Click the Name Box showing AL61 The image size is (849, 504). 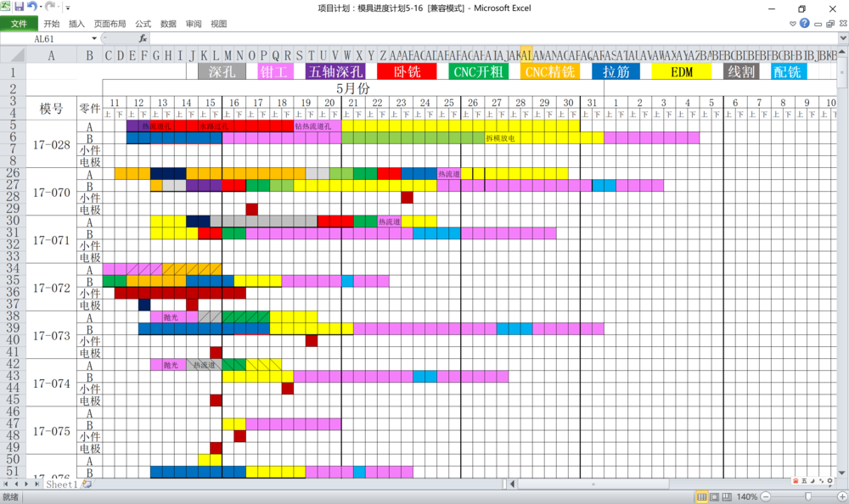45,38
